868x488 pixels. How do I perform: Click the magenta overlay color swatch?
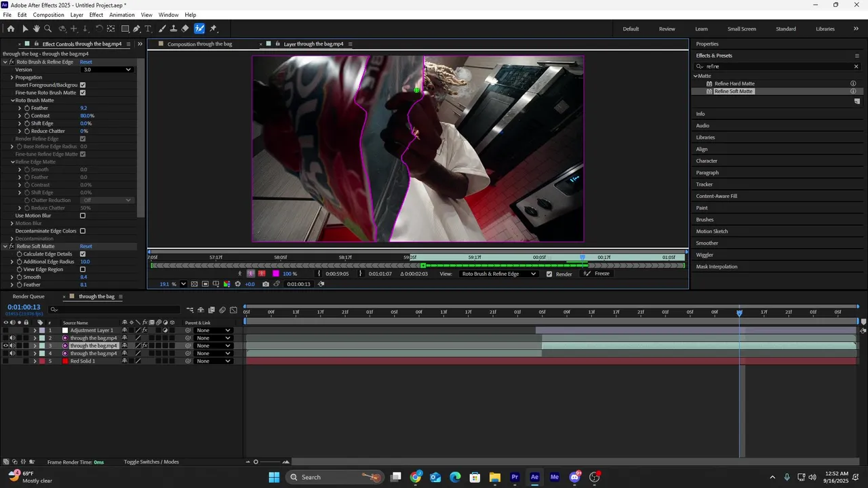coord(276,274)
